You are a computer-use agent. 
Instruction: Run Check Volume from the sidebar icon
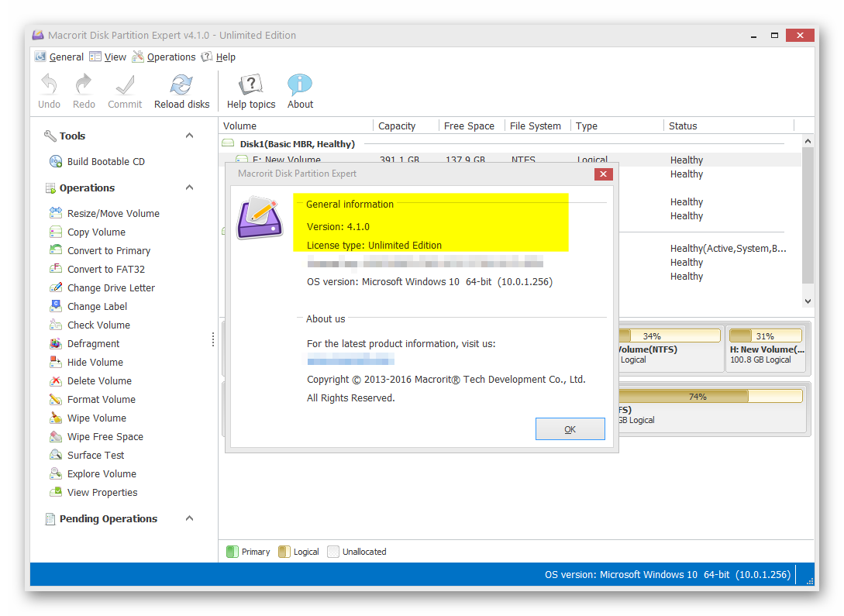point(56,325)
